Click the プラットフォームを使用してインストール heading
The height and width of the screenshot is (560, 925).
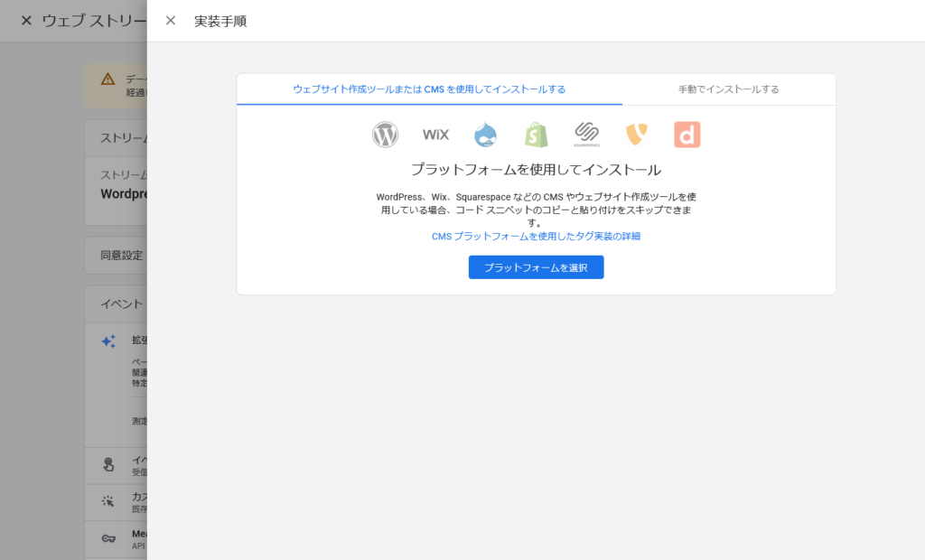536,170
